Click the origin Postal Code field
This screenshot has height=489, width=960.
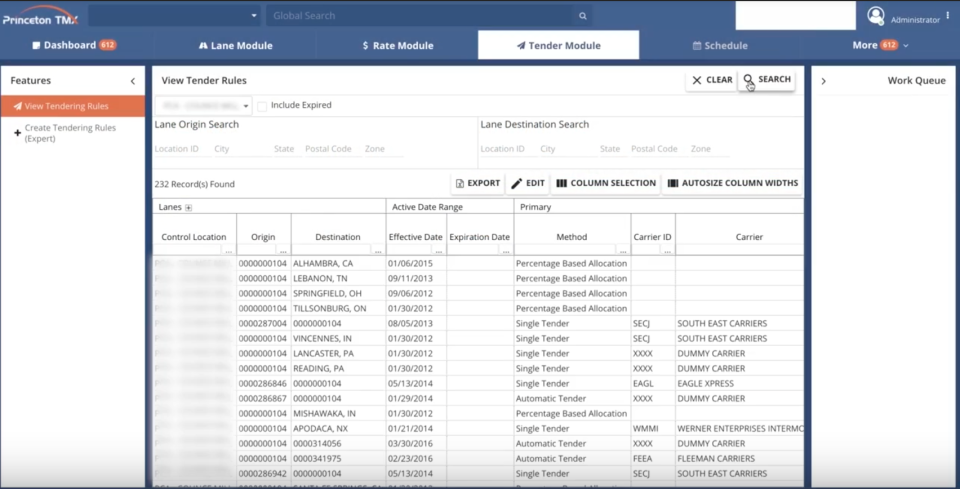[x=332, y=149]
